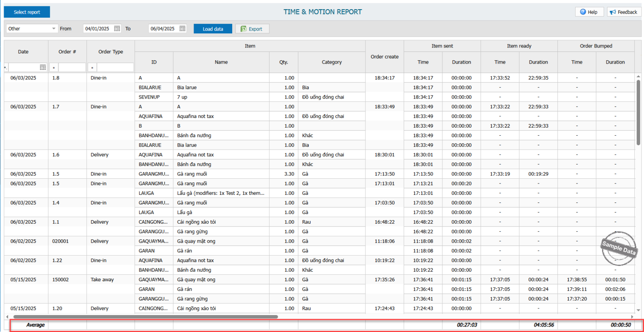The image size is (644, 332).
Task: Click the Help button
Action: click(589, 12)
